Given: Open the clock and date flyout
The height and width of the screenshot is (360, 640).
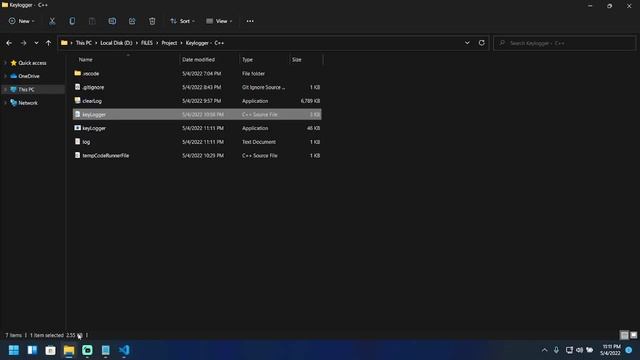Looking at the screenshot, I should point(611,350).
